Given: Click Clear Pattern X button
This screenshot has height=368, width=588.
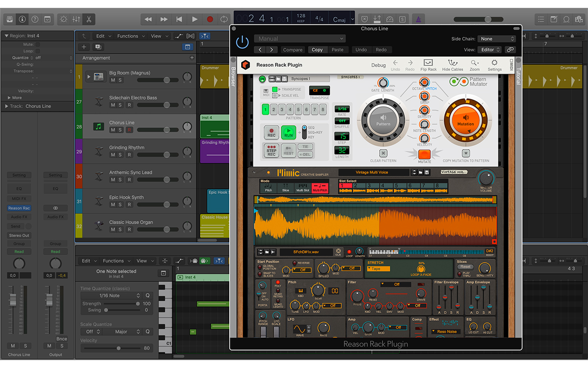Looking at the screenshot, I should pos(383,153).
